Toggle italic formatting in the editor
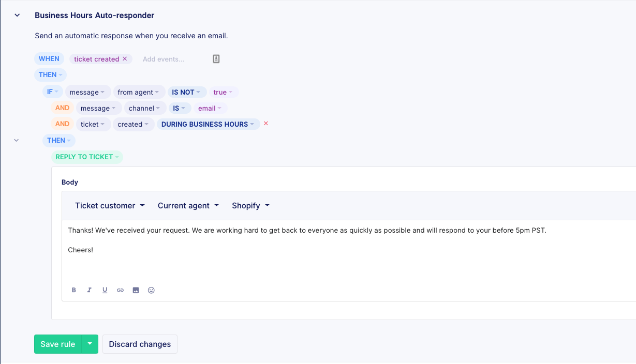The height and width of the screenshot is (364, 636). pos(89,290)
